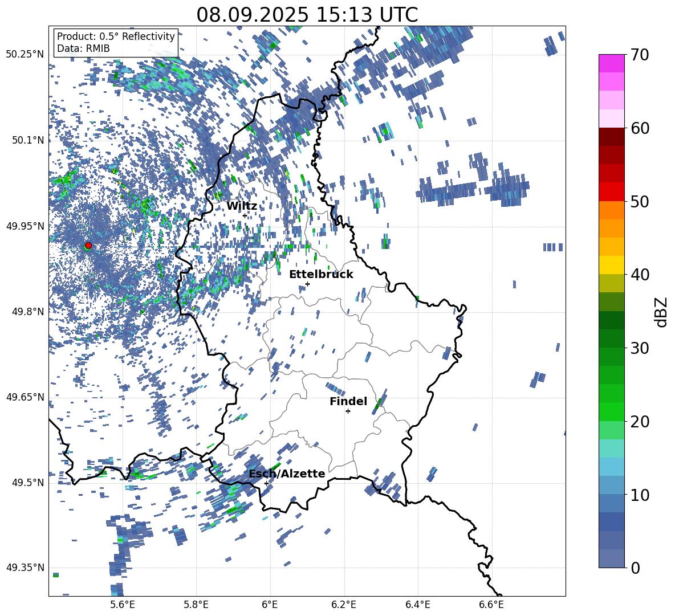Click the Wiltz station cross marker

tap(245, 215)
